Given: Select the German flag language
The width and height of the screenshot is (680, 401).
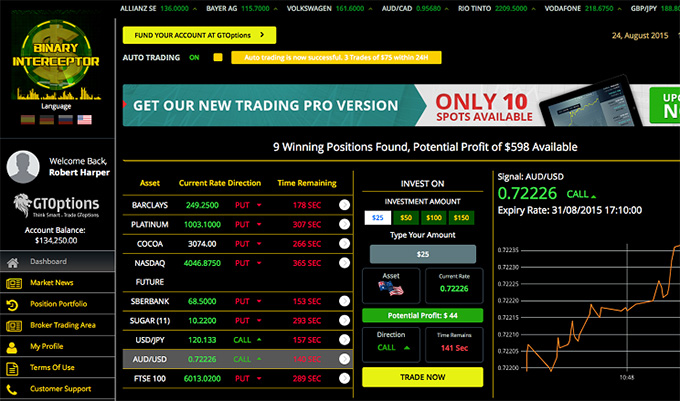Looking at the screenshot, I should coord(46,120).
